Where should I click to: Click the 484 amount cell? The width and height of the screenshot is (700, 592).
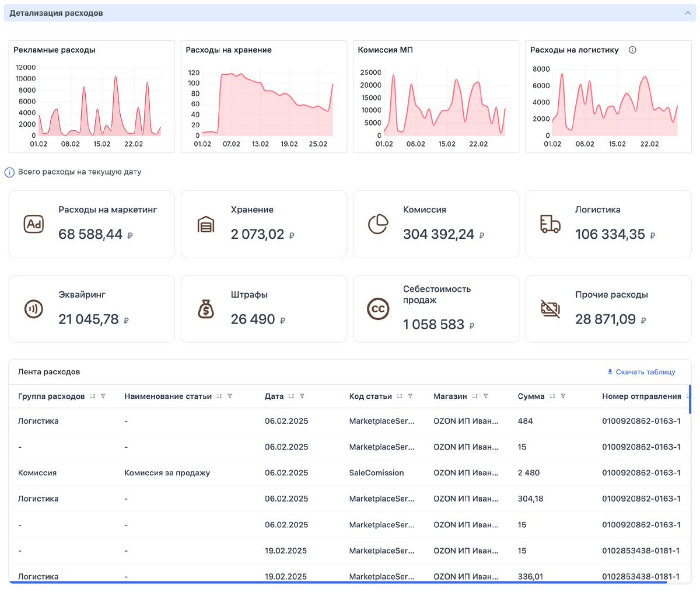click(x=525, y=421)
